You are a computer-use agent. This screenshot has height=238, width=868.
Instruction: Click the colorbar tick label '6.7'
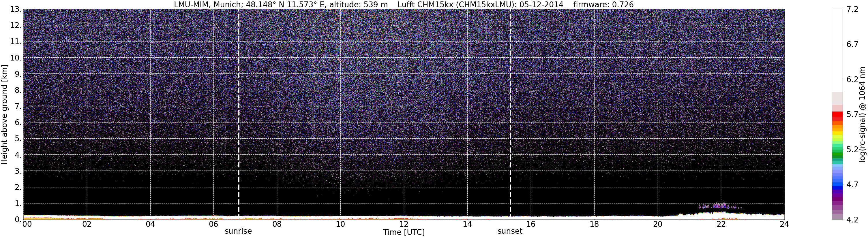(852, 44)
